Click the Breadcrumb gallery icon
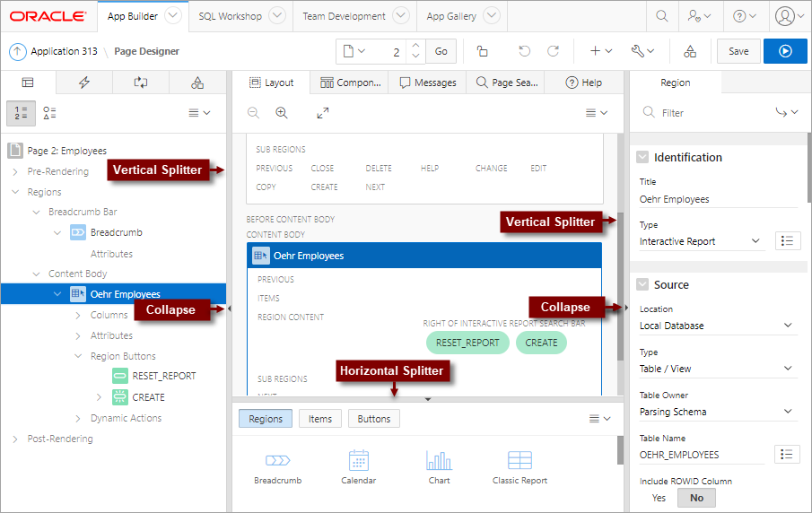 [277, 460]
